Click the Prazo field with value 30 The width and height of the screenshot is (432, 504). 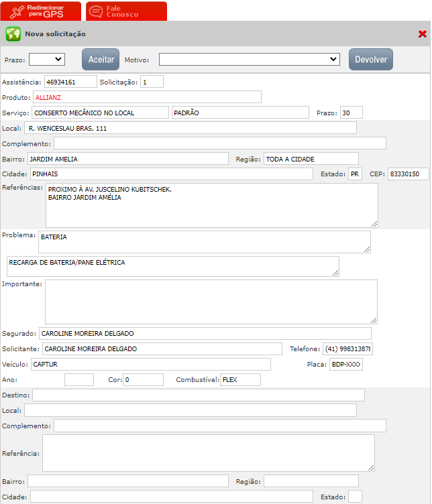coord(352,113)
